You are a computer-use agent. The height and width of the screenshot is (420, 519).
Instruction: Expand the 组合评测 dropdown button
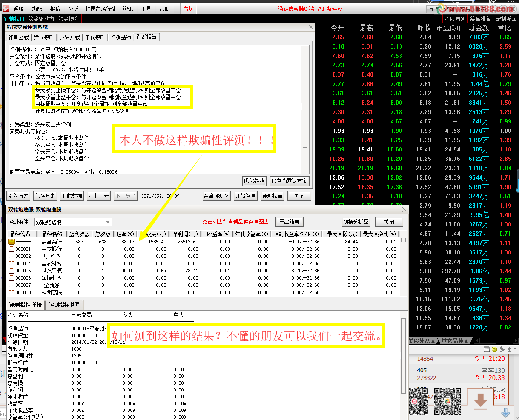(217, 196)
